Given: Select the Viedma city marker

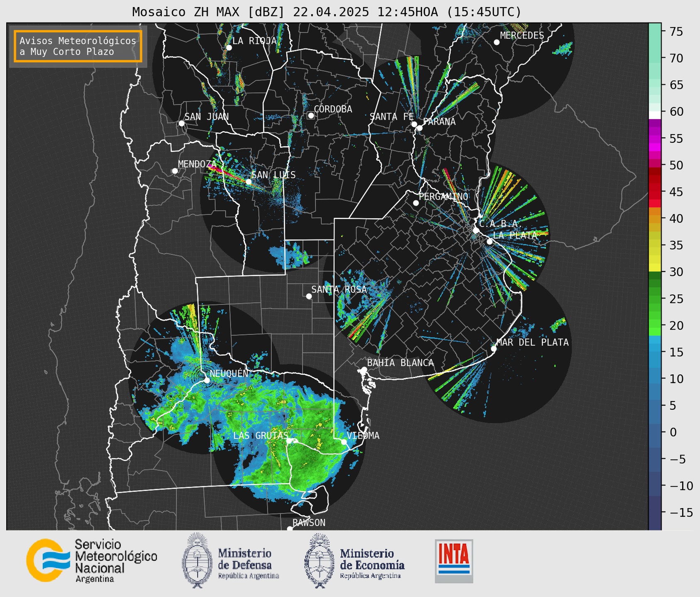Looking at the screenshot, I should [344, 442].
